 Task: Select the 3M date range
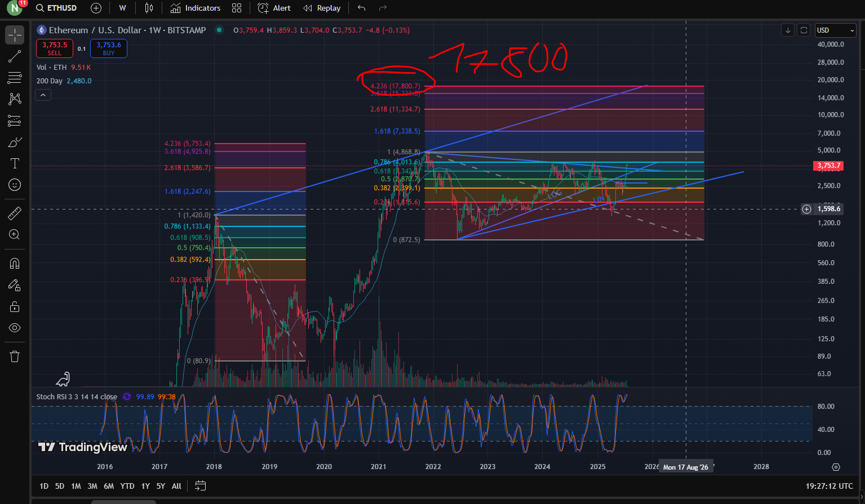point(92,486)
